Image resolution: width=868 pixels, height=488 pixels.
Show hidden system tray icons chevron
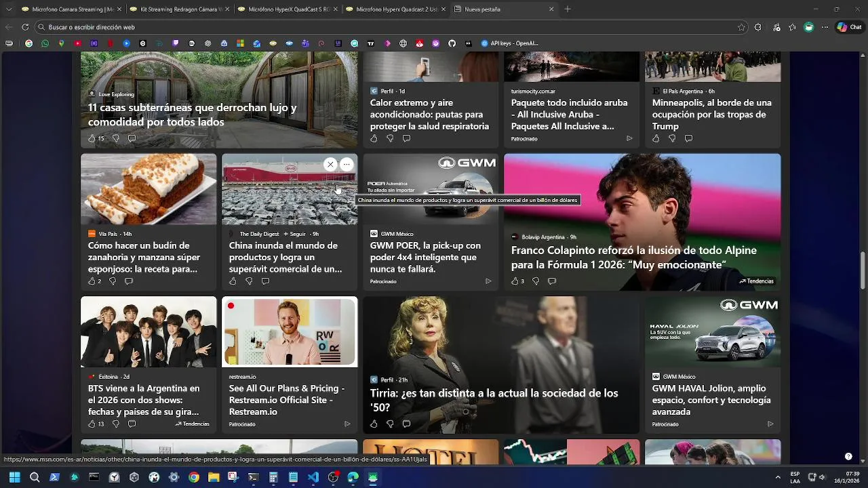tap(777, 477)
